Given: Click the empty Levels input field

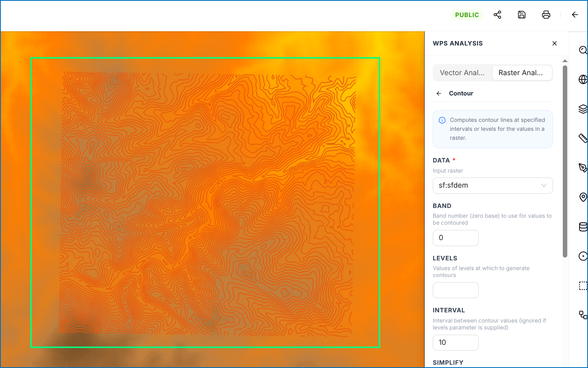Looking at the screenshot, I should click(x=456, y=290).
